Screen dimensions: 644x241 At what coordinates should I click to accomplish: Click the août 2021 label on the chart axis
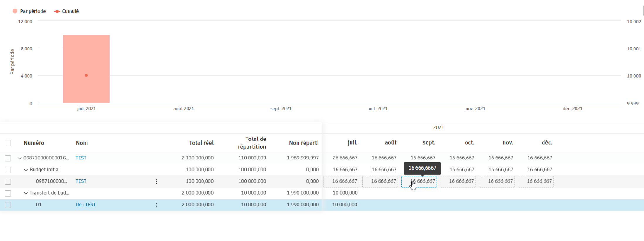184,109
